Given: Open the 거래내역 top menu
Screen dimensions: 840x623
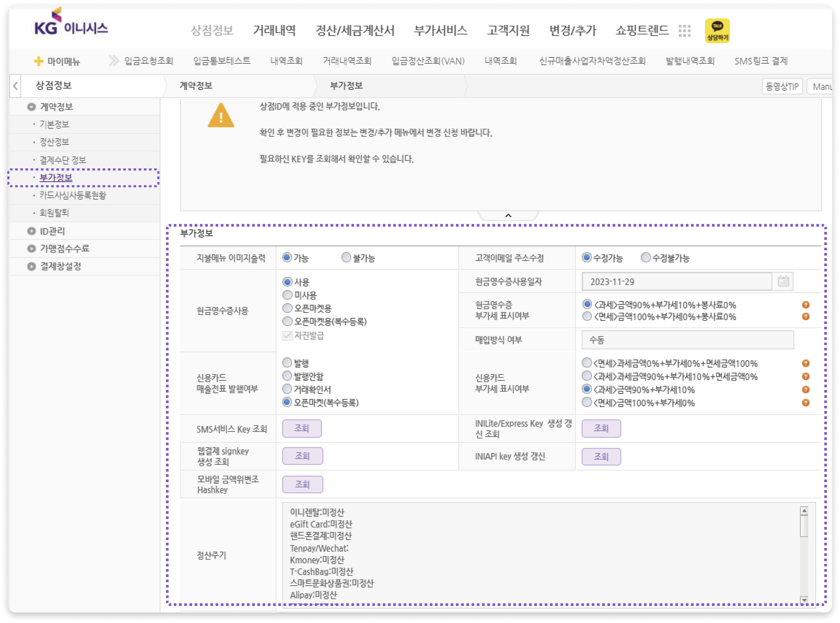Looking at the screenshot, I should click(x=274, y=30).
